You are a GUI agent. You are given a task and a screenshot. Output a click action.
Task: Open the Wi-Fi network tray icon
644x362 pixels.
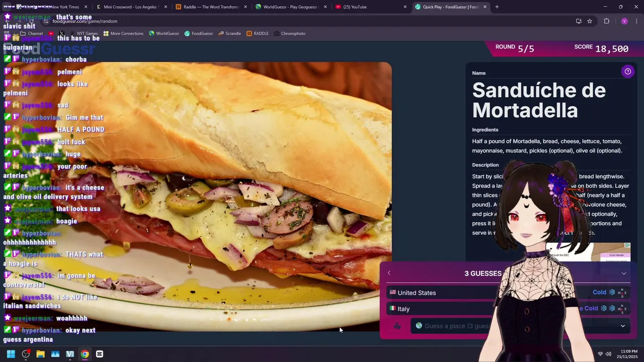click(600, 354)
